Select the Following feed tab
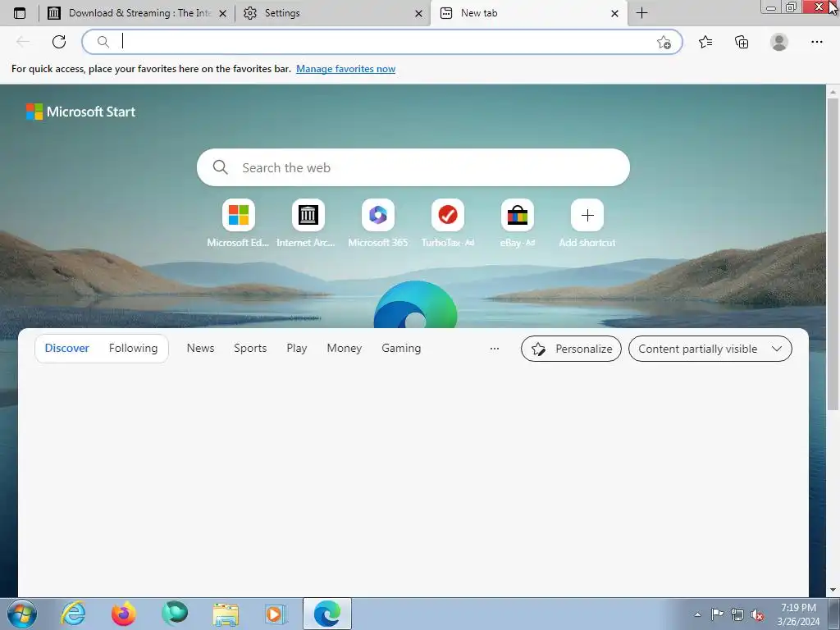Viewport: 840px width, 630px height. tap(134, 348)
